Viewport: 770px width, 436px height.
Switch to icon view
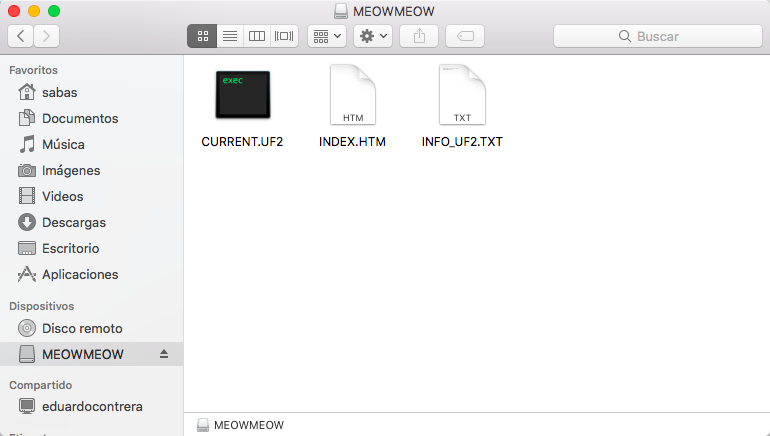[202, 36]
